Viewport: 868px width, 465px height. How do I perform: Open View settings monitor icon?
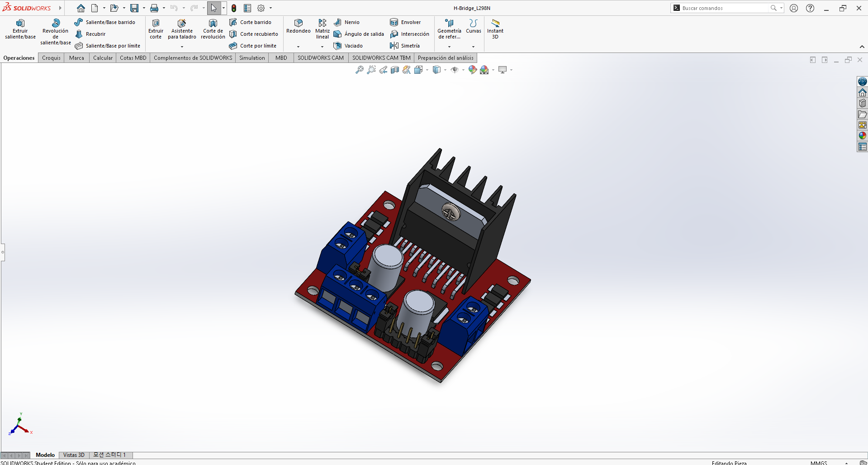(x=503, y=70)
